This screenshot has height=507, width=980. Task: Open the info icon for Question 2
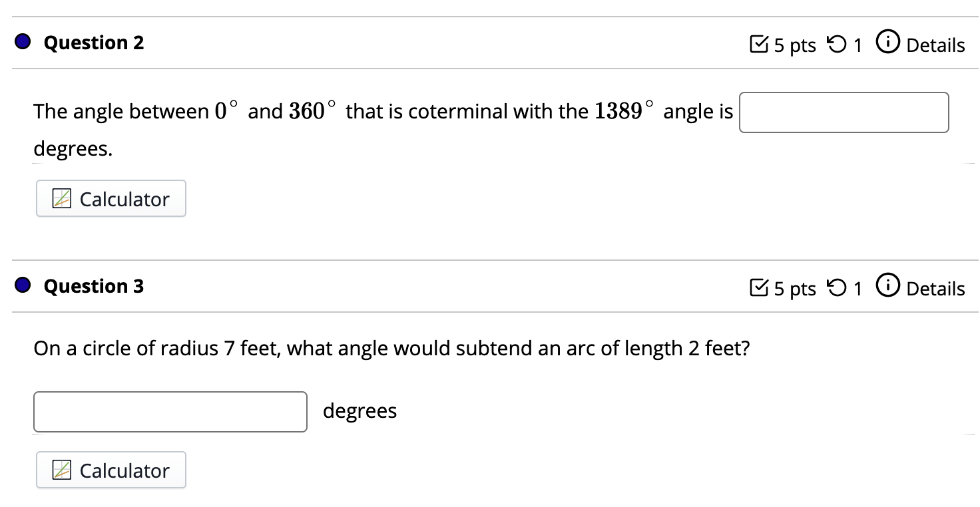pyautogui.click(x=887, y=43)
